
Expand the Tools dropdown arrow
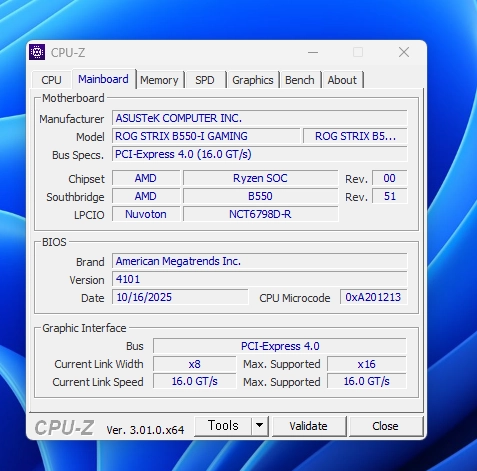pyautogui.click(x=259, y=426)
